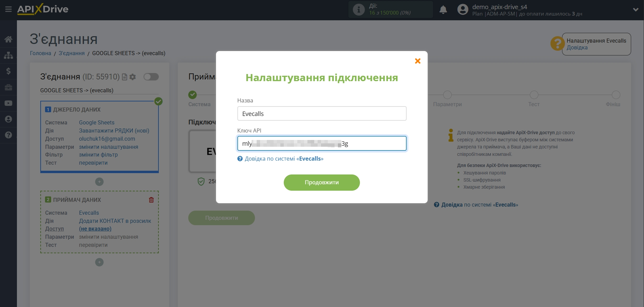
Task: Expand the account dropdown chevron
Action: 636,10
